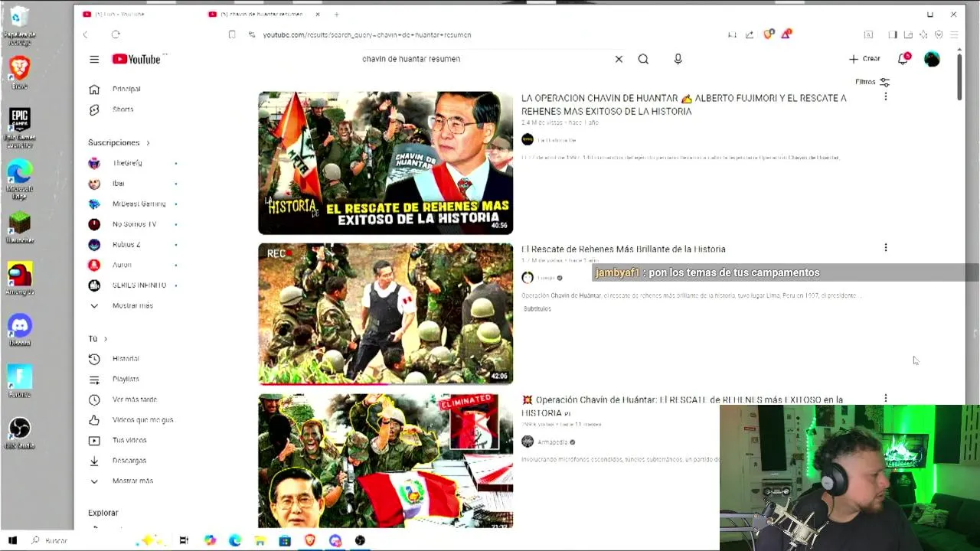Clear the search query with the X
The width and height of the screenshot is (980, 551).
tap(619, 59)
